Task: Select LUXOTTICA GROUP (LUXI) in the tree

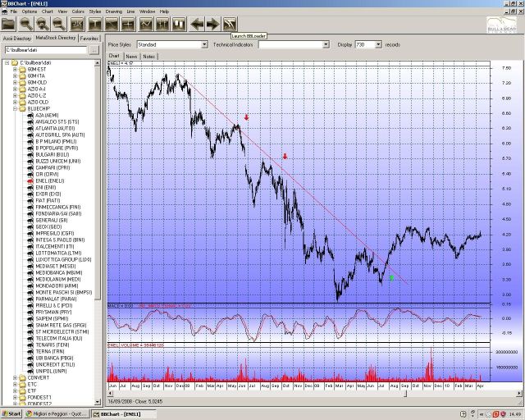Action: click(63, 259)
